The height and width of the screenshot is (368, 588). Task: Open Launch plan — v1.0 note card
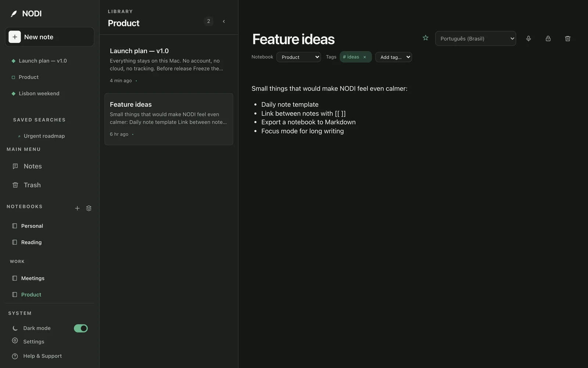coord(169,65)
